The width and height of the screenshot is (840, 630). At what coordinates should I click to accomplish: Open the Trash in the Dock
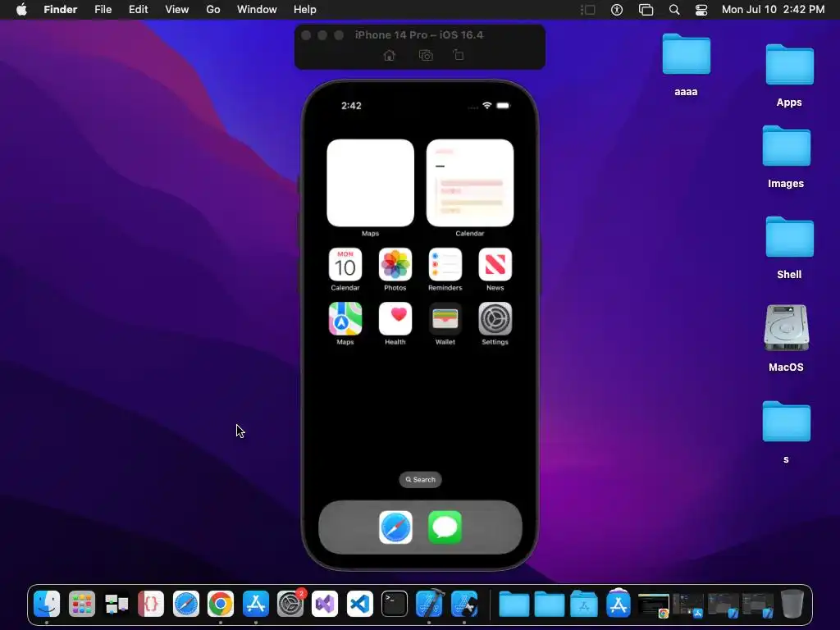click(792, 604)
